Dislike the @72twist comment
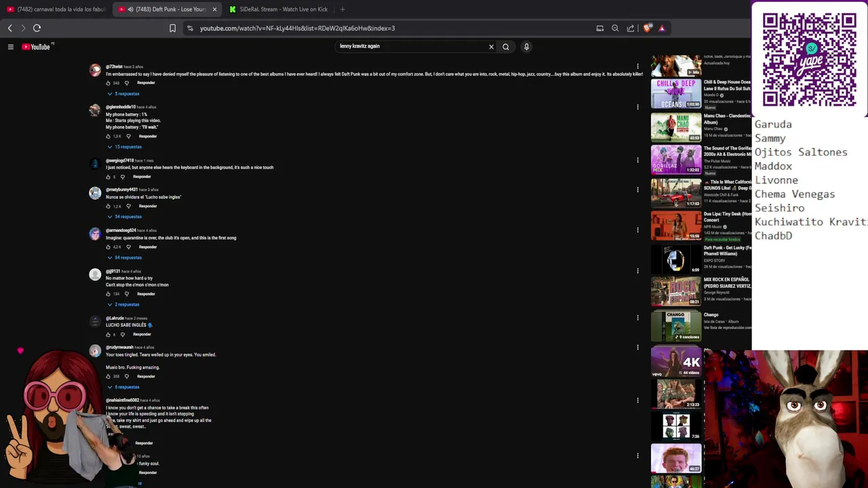Viewport: 868px width, 488px height. point(126,83)
